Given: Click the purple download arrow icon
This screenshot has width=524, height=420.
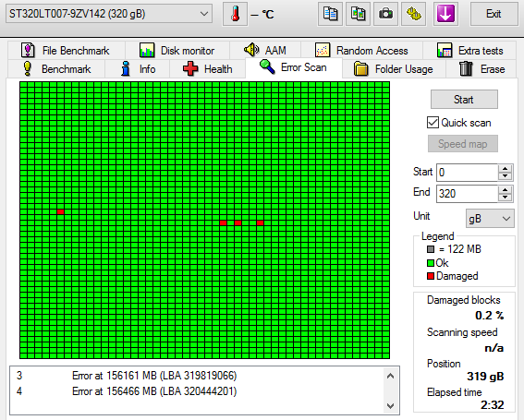Looking at the screenshot, I should [445, 14].
